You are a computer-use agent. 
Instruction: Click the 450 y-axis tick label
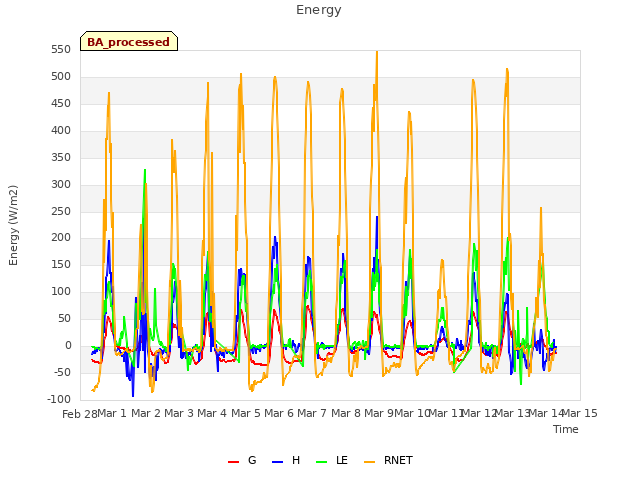point(61,104)
